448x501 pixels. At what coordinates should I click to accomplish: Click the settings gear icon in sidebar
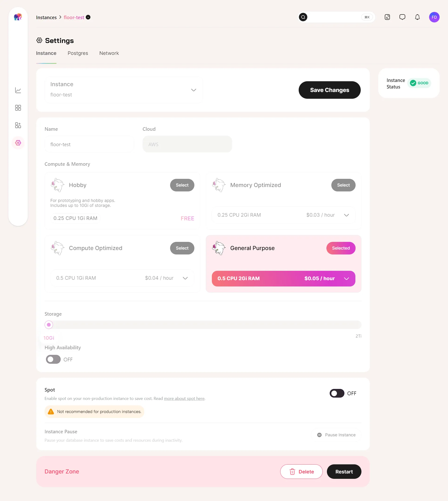[x=18, y=142]
